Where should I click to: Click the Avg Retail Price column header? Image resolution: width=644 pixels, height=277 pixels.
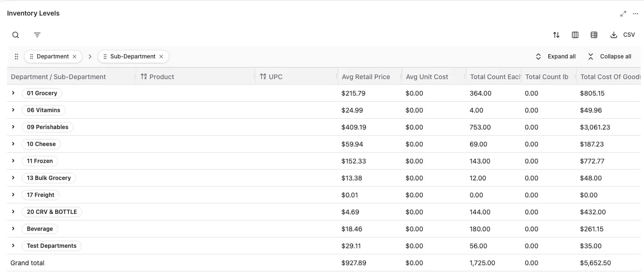tap(369, 77)
